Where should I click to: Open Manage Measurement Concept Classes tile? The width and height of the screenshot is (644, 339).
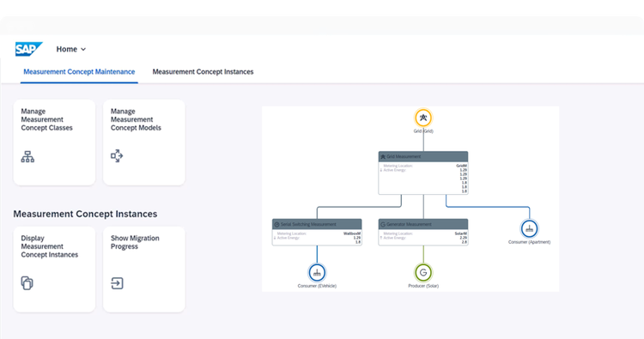pos(54,142)
